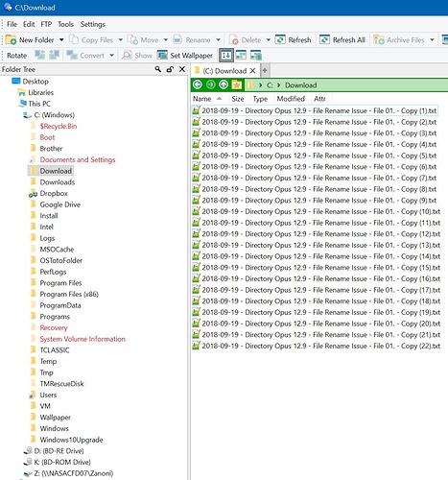Open the Delete dropdown arrow
This screenshot has width=448, height=480.
(269, 40)
